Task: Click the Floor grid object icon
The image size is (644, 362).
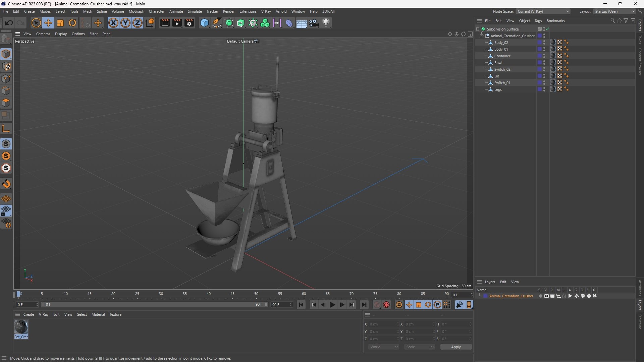Action: (x=302, y=23)
